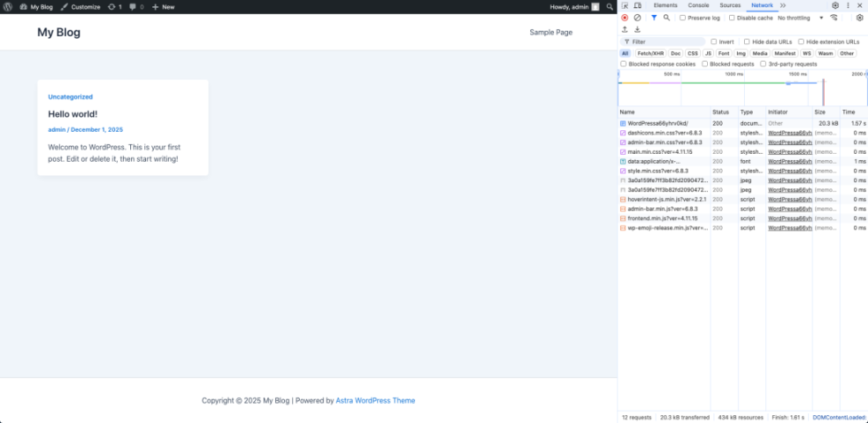Image resolution: width=868 pixels, height=423 pixels.
Task: Open Astra WordPress Theme link
Action: pyautogui.click(x=376, y=400)
